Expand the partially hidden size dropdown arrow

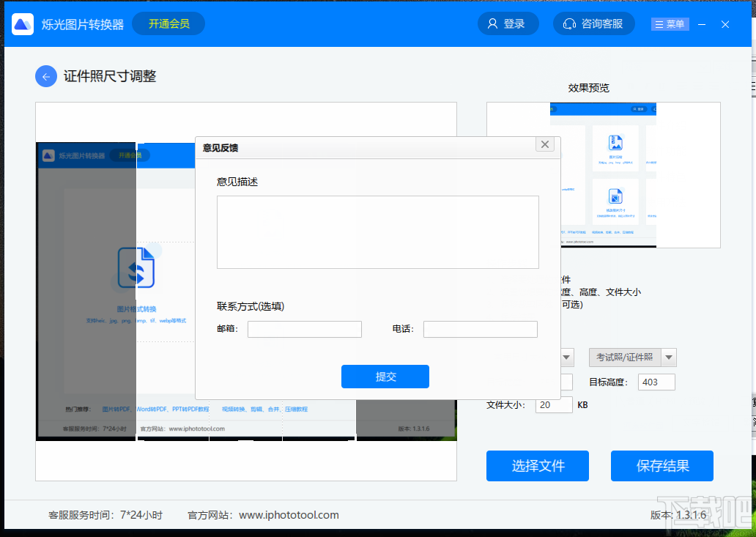[566, 357]
